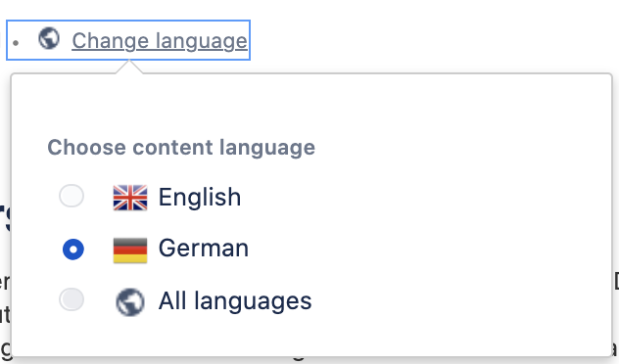Click the United Kingdom flag icon

[x=130, y=198]
